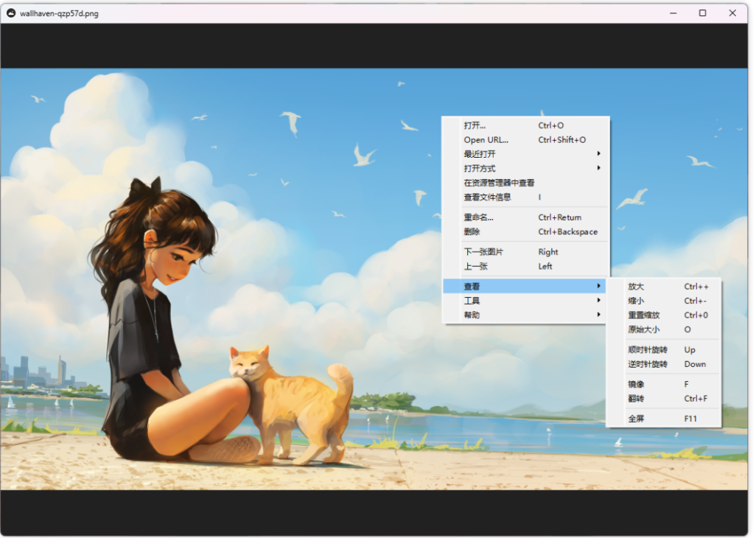
Task: Go to 上一张 image
Action: [x=525, y=266]
